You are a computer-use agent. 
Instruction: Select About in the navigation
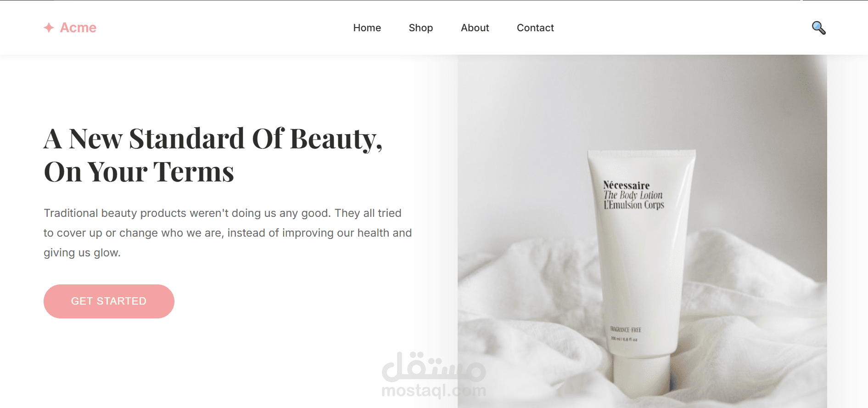click(475, 28)
